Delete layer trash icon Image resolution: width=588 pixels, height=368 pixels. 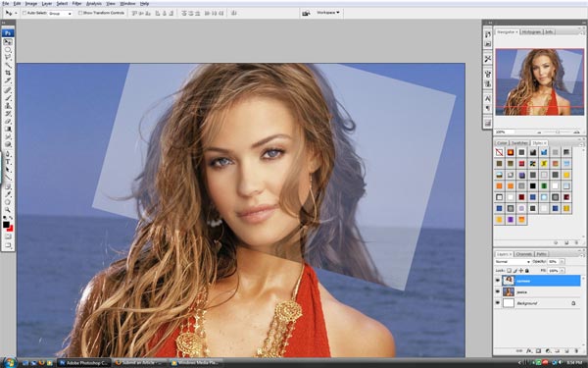(576, 351)
